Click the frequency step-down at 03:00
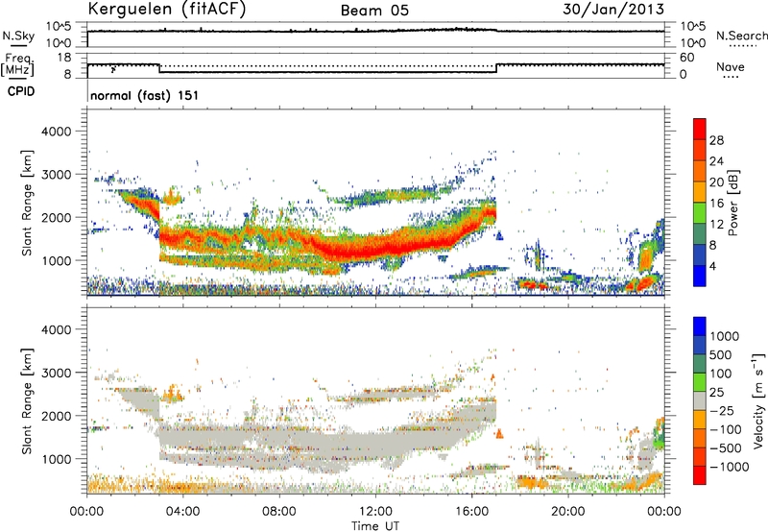Screen dimensions: 768x532 point(159,68)
